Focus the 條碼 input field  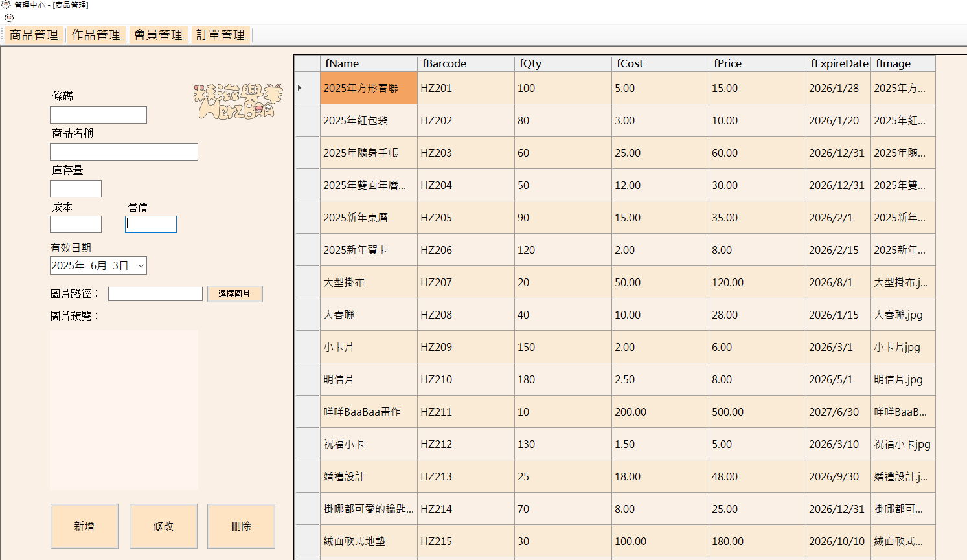click(x=98, y=115)
